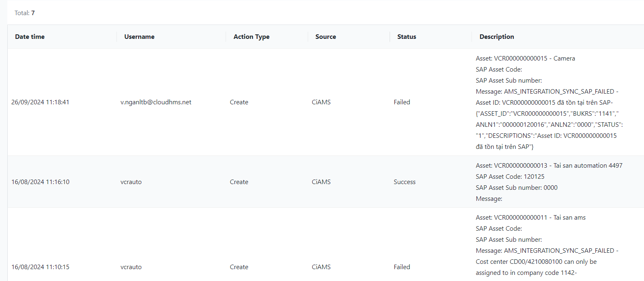The height and width of the screenshot is (281, 644).
Task: Click vcrauto username in the Success row
Action: [x=131, y=182]
